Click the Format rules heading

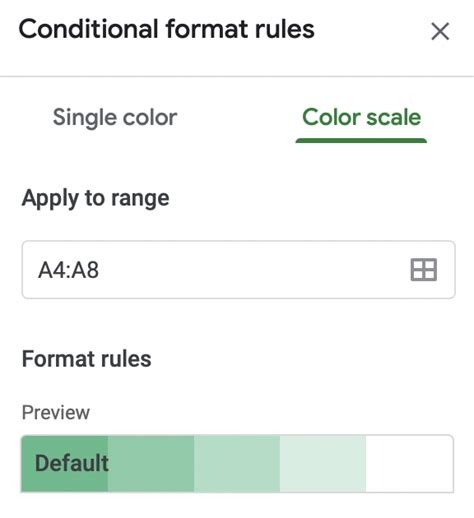pyautogui.click(x=86, y=359)
